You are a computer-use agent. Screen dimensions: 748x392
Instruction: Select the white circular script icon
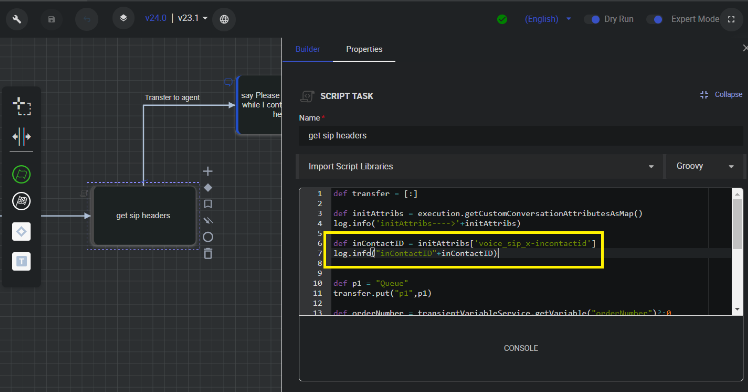click(21, 201)
